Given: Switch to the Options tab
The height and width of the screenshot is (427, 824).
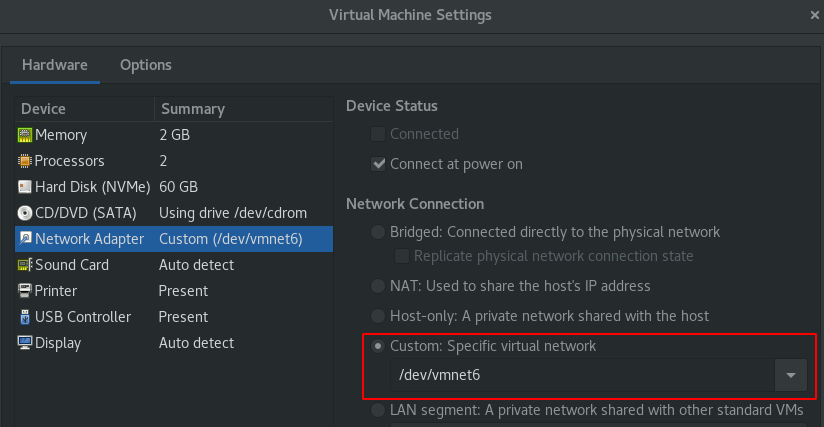Looking at the screenshot, I should pos(146,65).
